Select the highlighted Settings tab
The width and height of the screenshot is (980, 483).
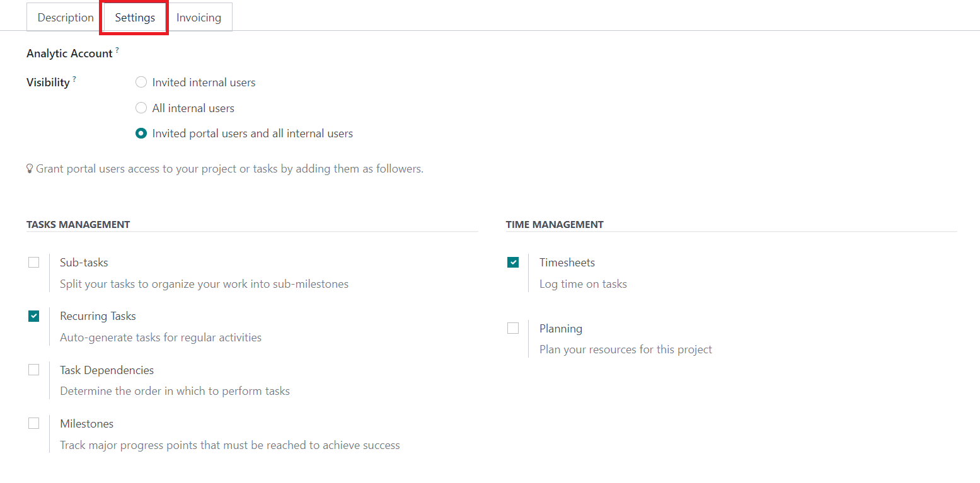click(135, 18)
